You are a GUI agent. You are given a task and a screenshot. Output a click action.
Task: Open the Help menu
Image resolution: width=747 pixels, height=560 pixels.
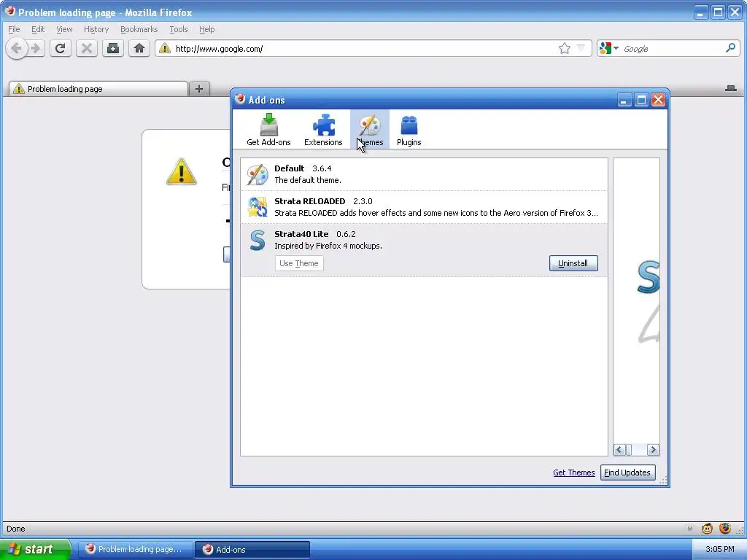[206, 29]
